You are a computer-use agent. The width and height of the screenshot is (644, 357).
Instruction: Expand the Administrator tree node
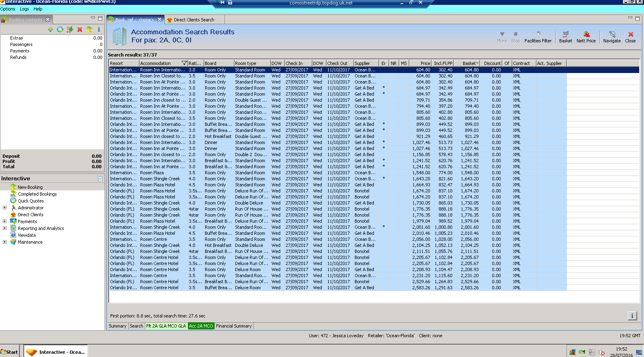[5, 208]
